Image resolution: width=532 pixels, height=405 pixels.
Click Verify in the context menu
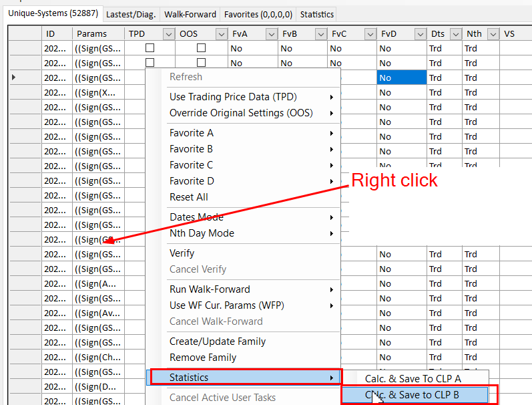click(182, 253)
